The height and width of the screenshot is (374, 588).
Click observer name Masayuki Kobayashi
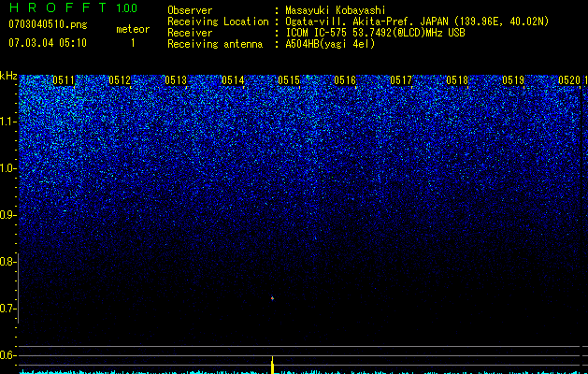[x=336, y=10]
